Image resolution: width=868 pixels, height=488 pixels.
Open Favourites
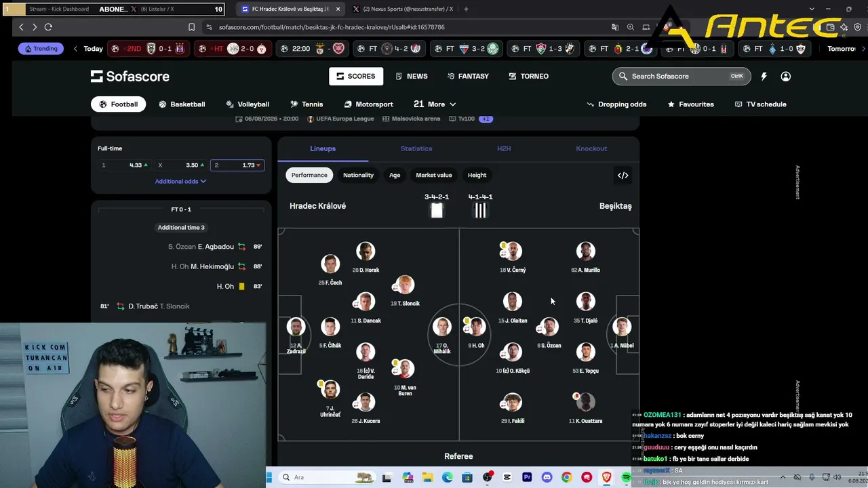click(x=690, y=104)
